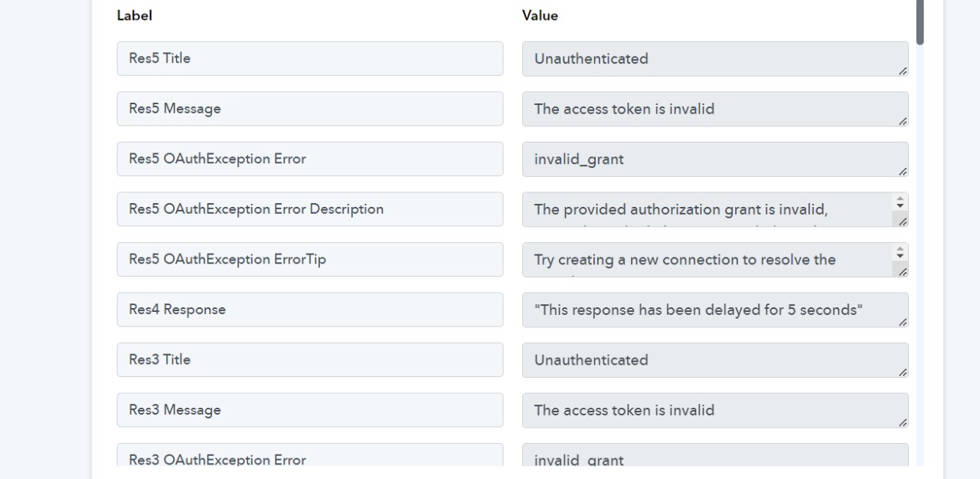The width and height of the screenshot is (980, 479).
Task: Click the Res5 OAuthException Error label field
Action: click(310, 159)
